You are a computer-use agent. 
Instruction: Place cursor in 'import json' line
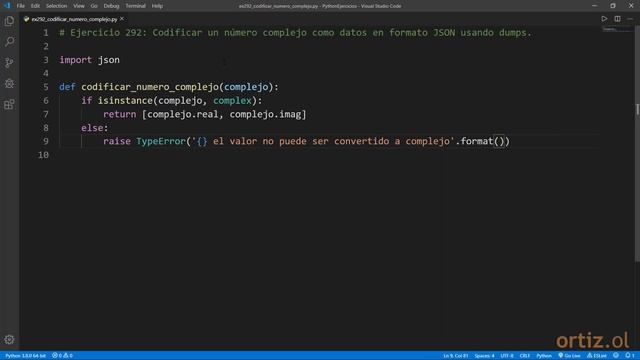89,60
